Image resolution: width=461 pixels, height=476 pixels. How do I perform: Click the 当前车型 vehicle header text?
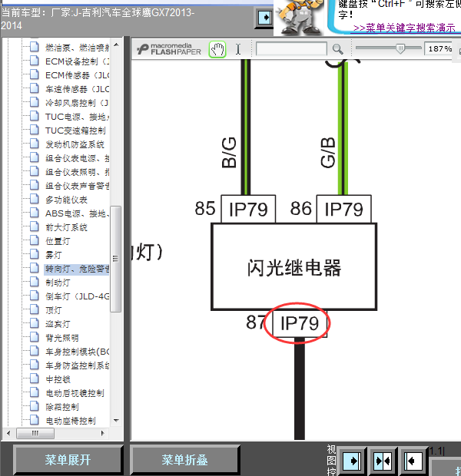[98, 19]
